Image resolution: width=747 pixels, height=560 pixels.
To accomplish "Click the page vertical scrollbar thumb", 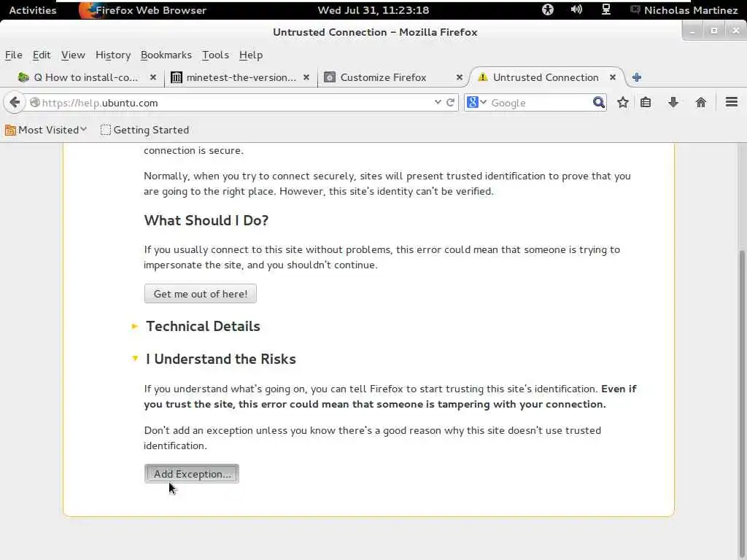I will click(x=742, y=405).
